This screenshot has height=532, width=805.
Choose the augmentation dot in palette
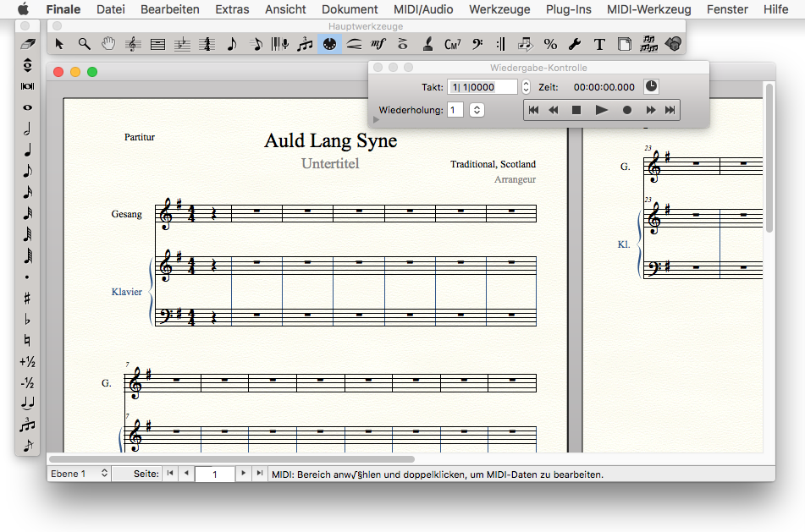[28, 277]
